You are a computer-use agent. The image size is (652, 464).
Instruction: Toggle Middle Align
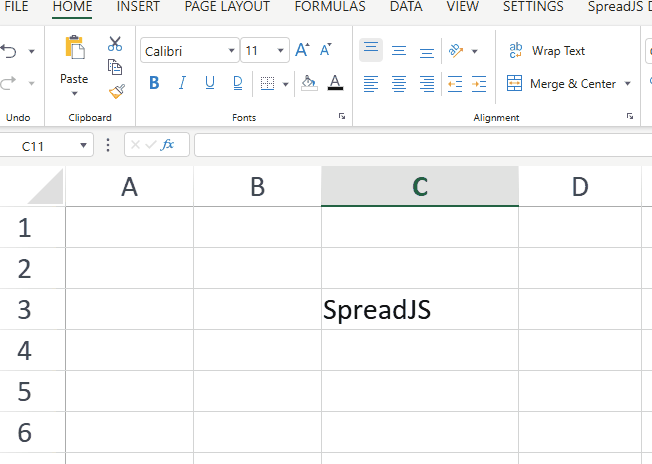tap(399, 51)
